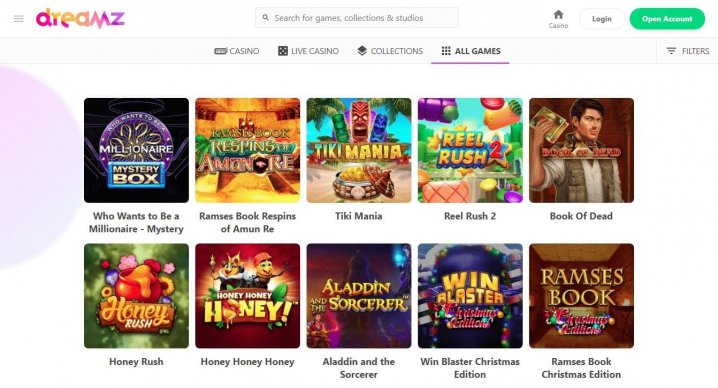The height and width of the screenshot is (388, 718).
Task: Click the All Games grid icon
Action: 446,51
